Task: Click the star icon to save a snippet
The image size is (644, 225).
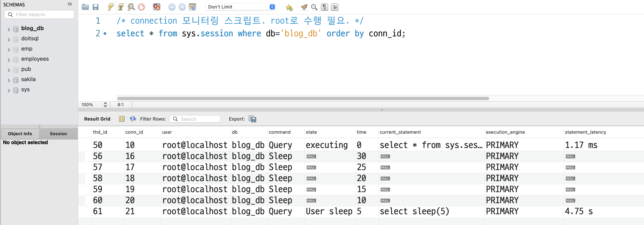Action: (289, 7)
